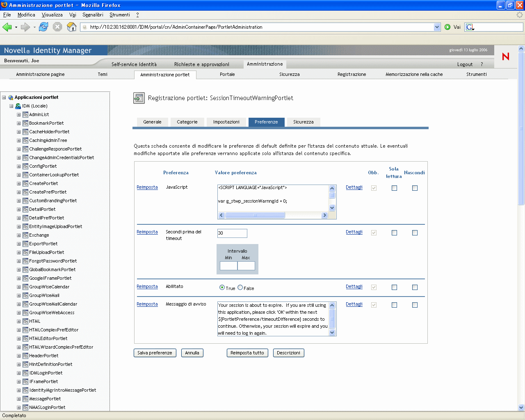The width and height of the screenshot is (525, 420).
Task: Click Reimposta link for Secondi prima del timeout
Action: [x=147, y=232]
